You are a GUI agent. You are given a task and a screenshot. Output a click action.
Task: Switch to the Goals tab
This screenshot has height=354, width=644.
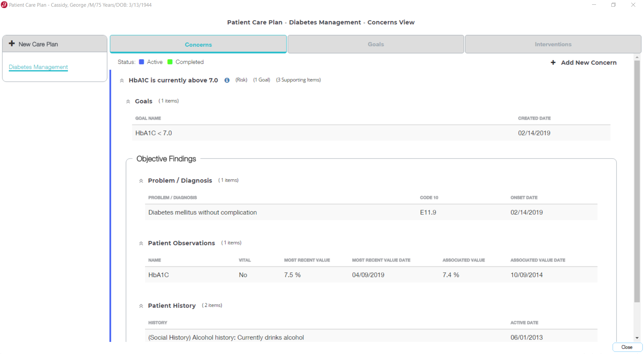(x=376, y=44)
